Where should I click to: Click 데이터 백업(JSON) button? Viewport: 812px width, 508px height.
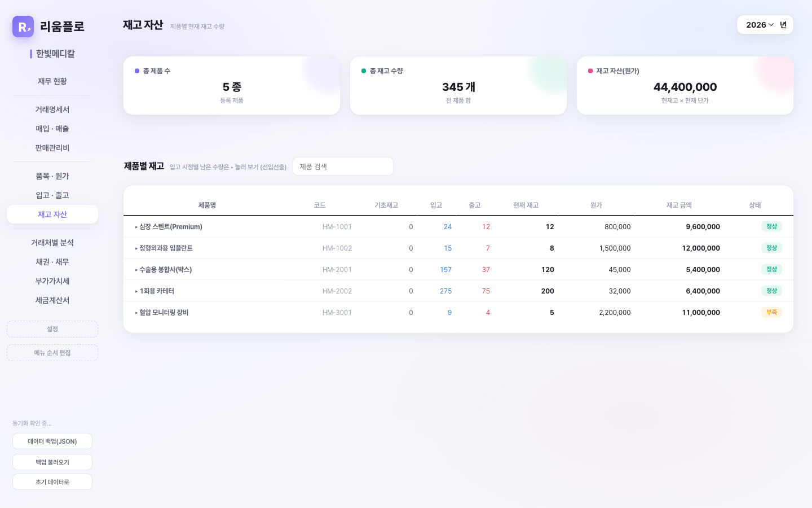point(52,441)
